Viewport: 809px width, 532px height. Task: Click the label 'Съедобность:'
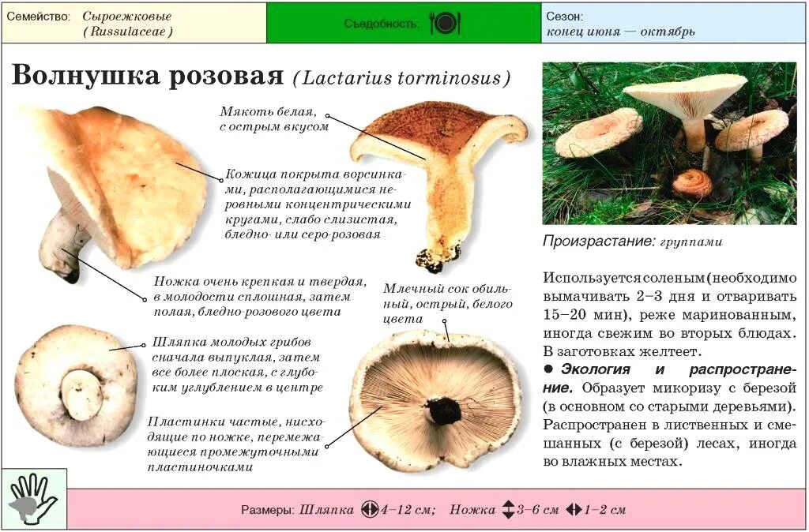click(382, 24)
